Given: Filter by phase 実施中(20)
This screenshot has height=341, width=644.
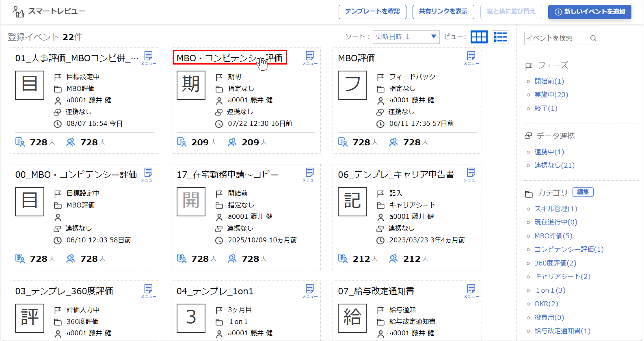Looking at the screenshot, I should (551, 95).
